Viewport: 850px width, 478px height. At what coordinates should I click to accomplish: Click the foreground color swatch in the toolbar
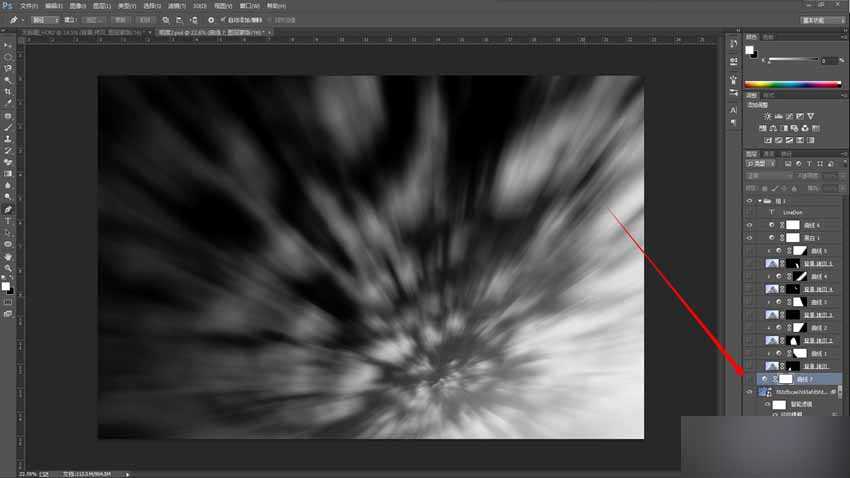(6, 286)
